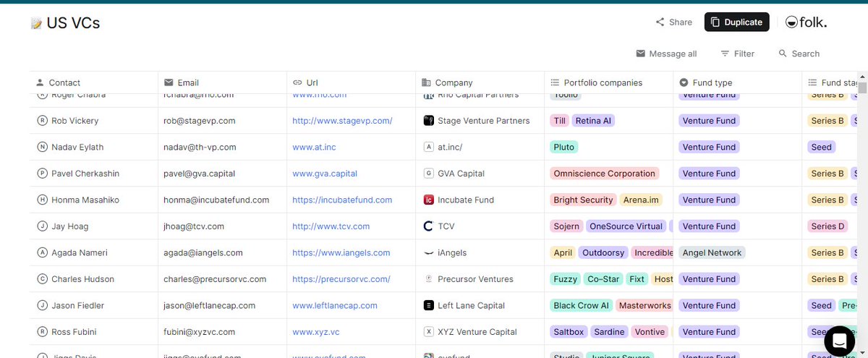The width and height of the screenshot is (868, 358).
Task: Click the Series D fund stage tag
Action: pyautogui.click(x=828, y=226)
